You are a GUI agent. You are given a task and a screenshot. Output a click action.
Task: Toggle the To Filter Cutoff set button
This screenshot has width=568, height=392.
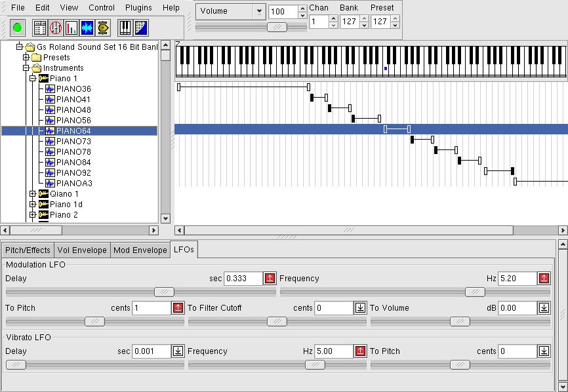coord(360,308)
